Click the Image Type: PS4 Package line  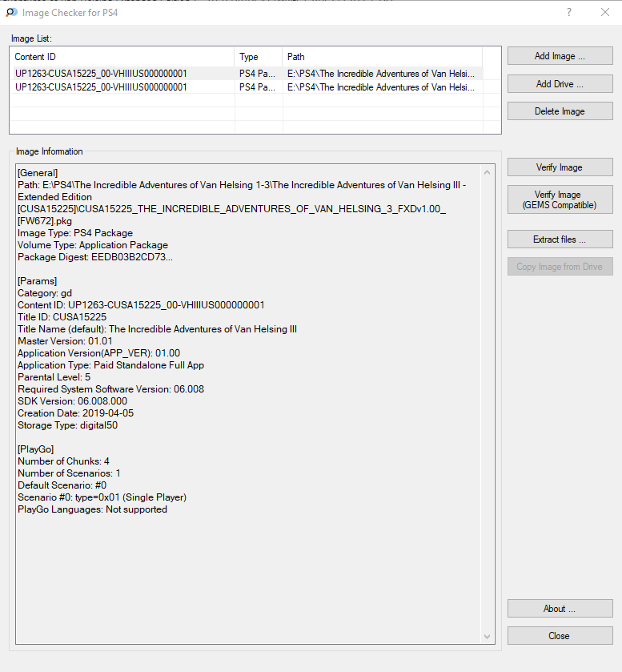(x=75, y=233)
